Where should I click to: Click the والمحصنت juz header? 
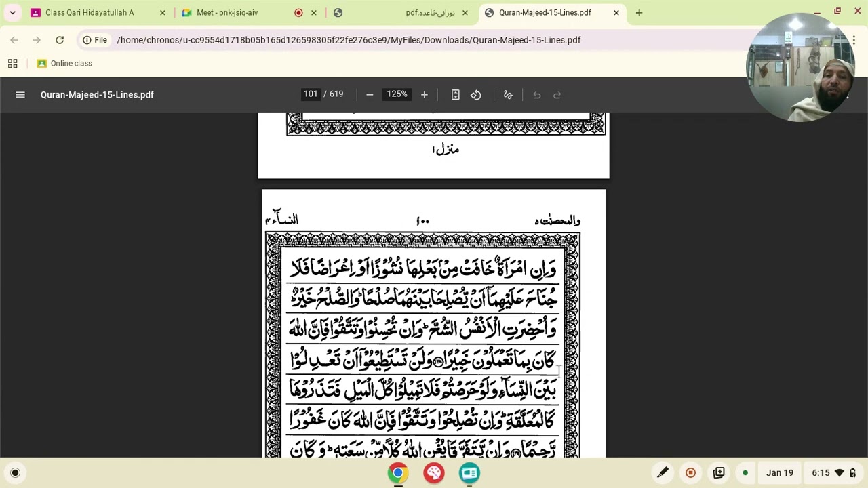coord(557,220)
